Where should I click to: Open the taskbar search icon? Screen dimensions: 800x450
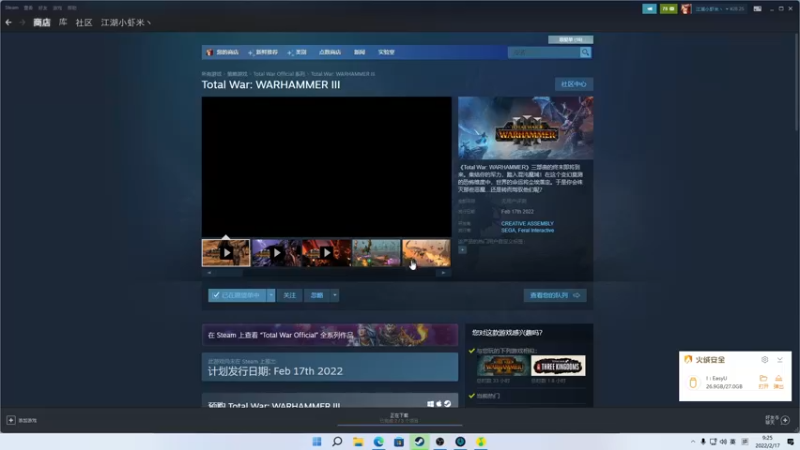click(337, 441)
